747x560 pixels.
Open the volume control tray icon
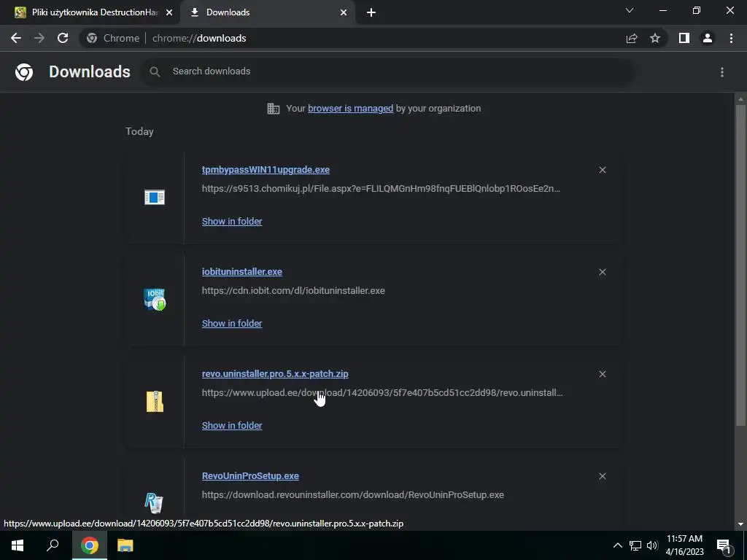coord(652,545)
